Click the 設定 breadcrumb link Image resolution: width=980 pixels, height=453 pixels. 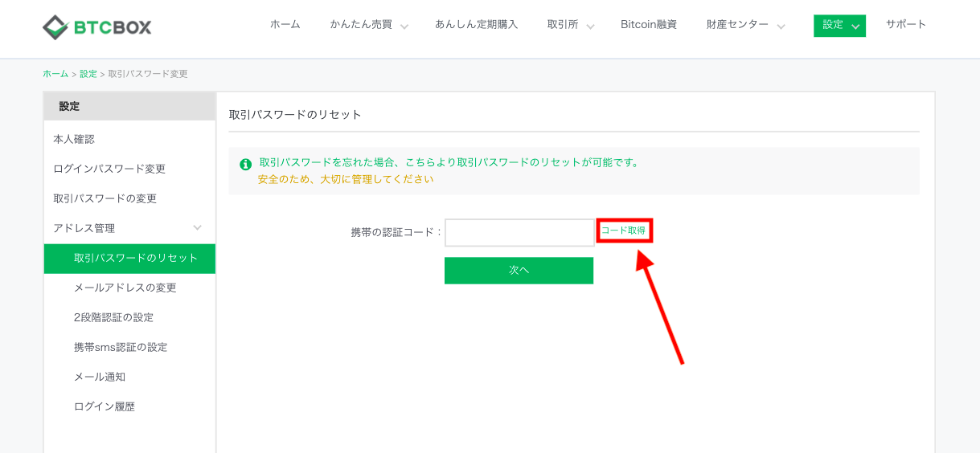[x=88, y=74]
